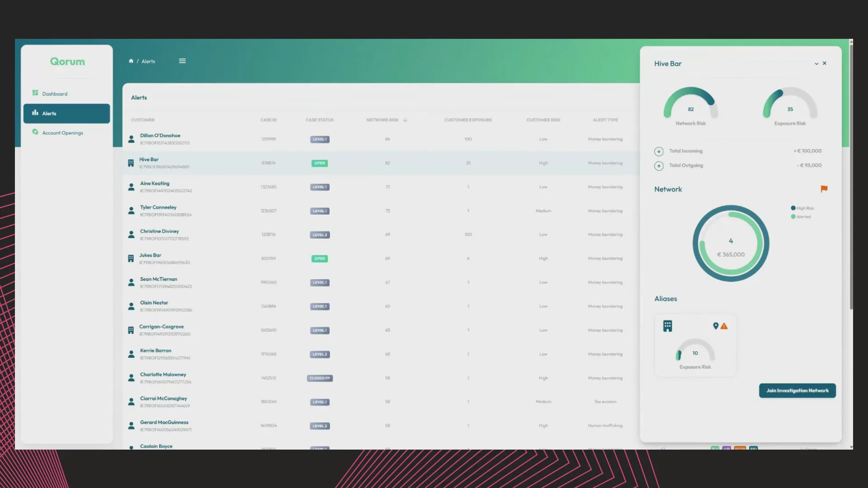
Task: Open Aine Keating customer name
Action: point(155,183)
